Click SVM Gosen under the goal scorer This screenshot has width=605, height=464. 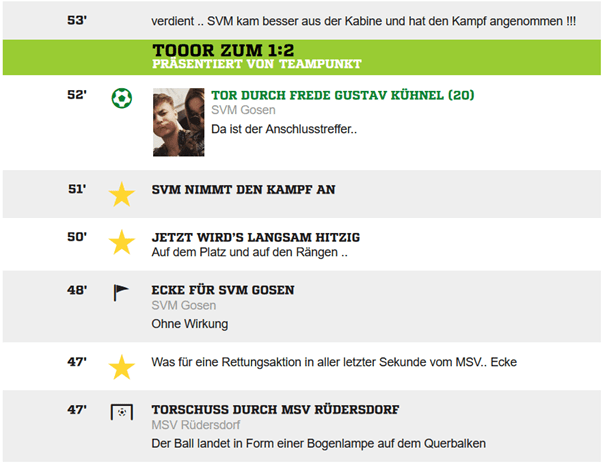(243, 111)
